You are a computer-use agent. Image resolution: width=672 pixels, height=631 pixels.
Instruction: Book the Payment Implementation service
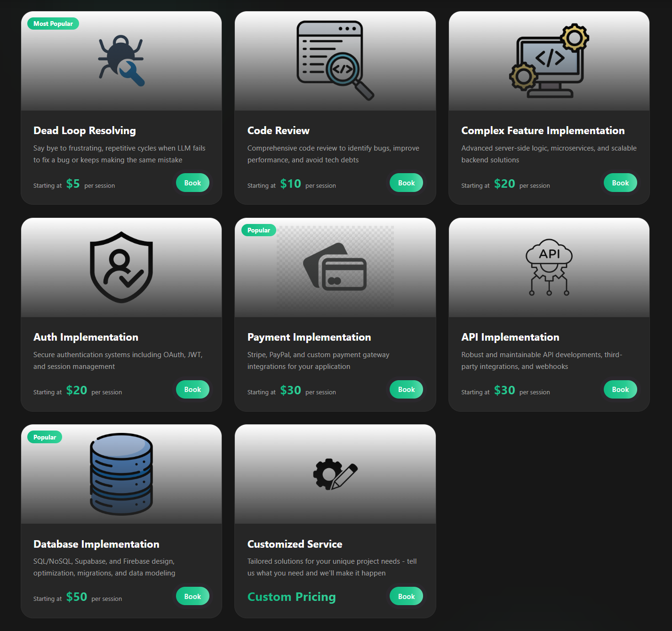pos(406,390)
